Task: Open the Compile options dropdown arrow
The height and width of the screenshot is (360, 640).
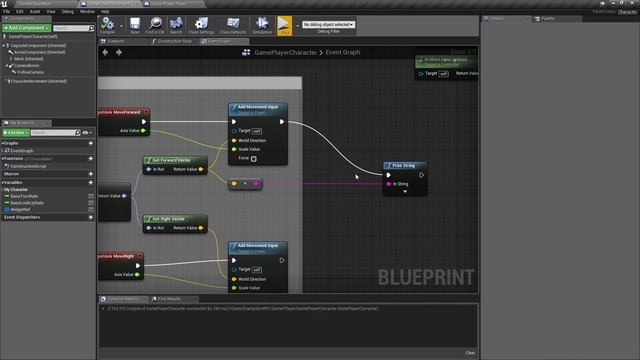Action: coord(121,26)
